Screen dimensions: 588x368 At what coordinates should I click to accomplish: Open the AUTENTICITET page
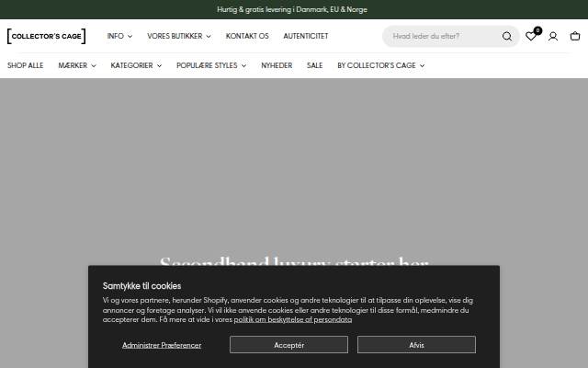click(x=306, y=36)
